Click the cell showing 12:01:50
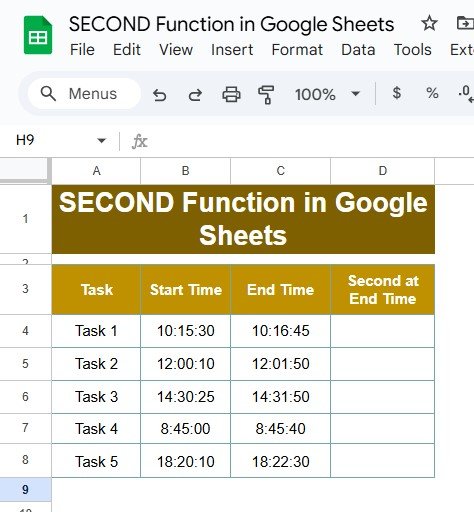Screen dimensions: 474x512 click(x=280, y=364)
